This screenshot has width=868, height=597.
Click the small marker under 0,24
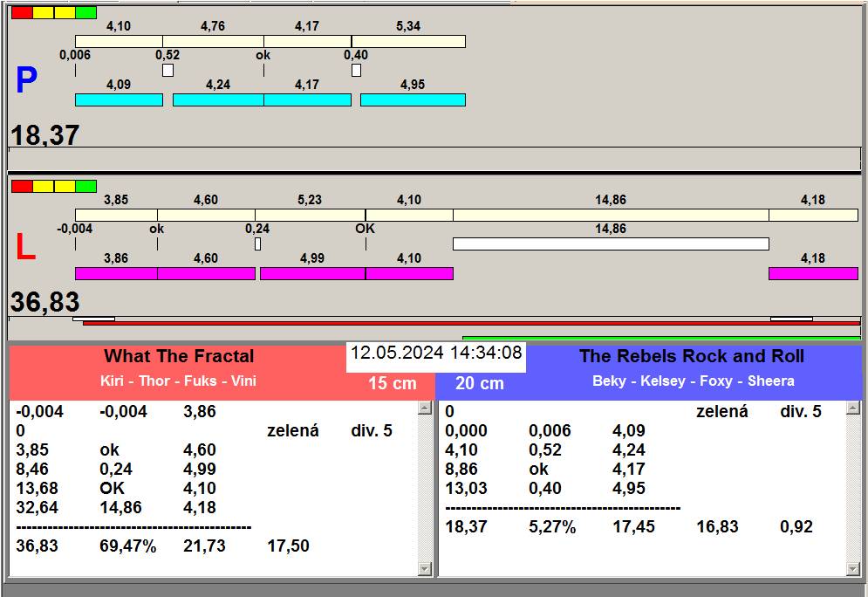pyautogui.click(x=257, y=244)
